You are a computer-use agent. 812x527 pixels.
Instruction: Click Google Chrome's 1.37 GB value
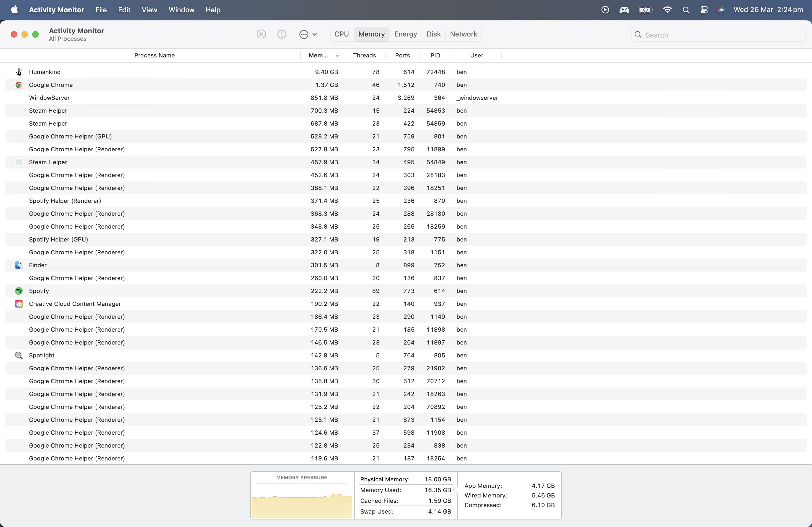click(327, 85)
